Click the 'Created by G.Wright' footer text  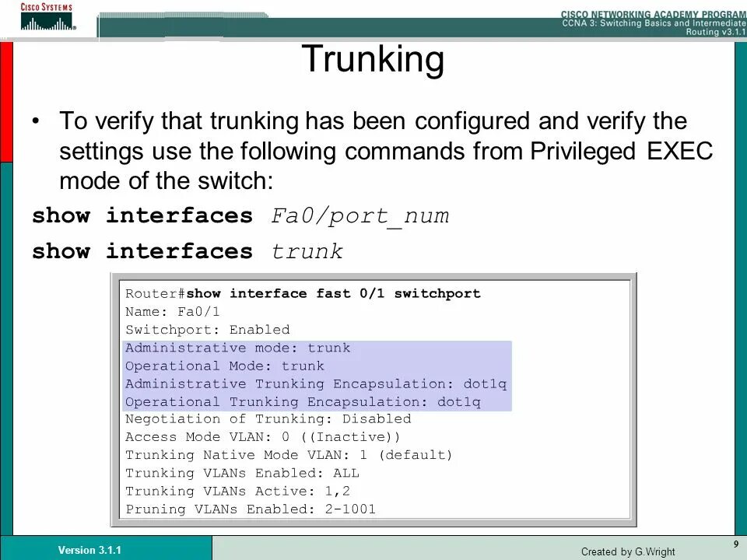(628, 551)
